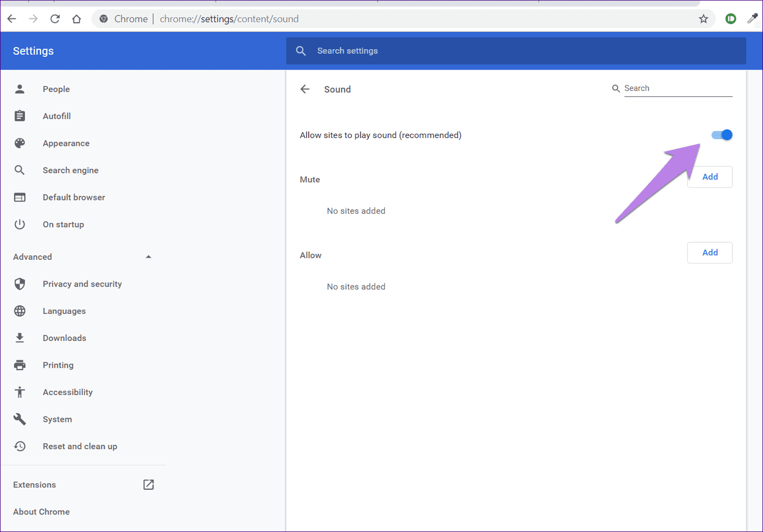The image size is (763, 532).
Task: Bookmark this page using the star icon
Action: point(703,18)
